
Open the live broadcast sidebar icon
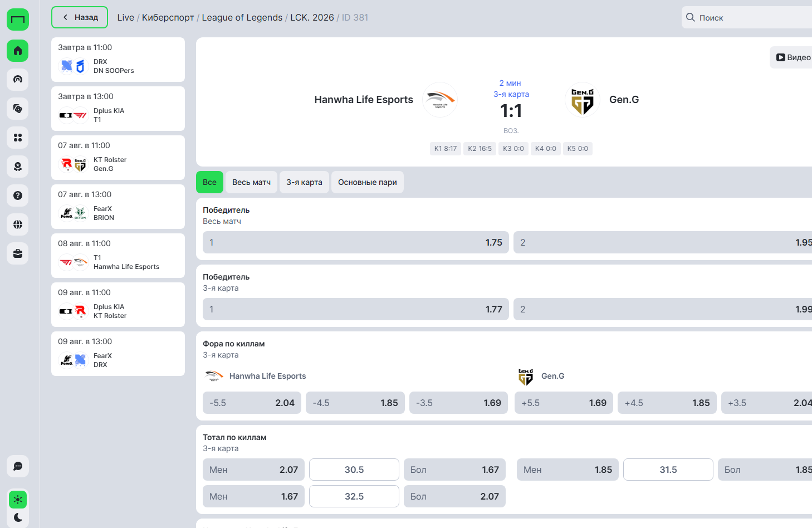point(18,80)
